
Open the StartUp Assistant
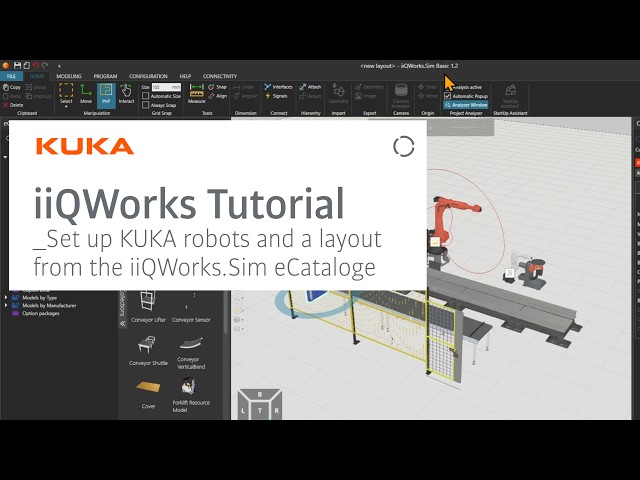pos(510,96)
